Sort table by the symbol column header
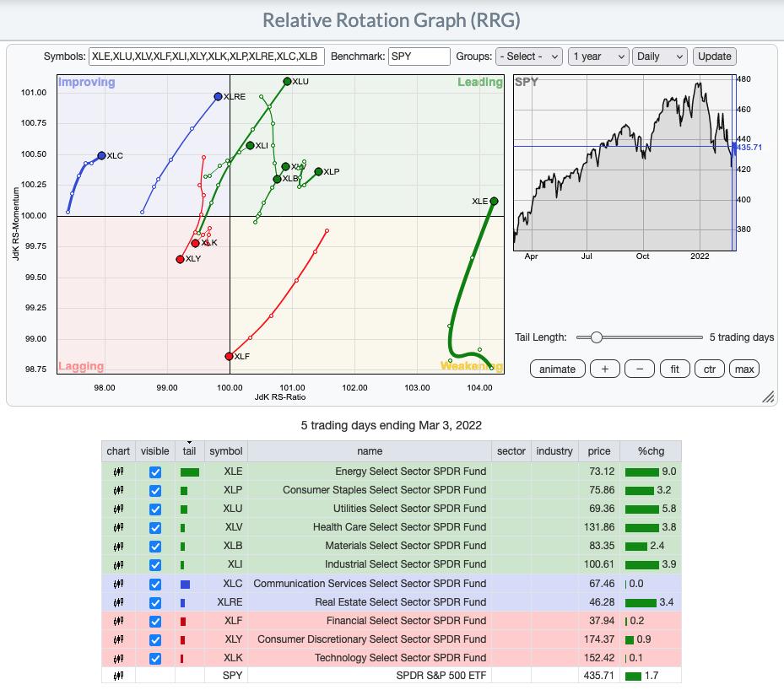 point(226,451)
